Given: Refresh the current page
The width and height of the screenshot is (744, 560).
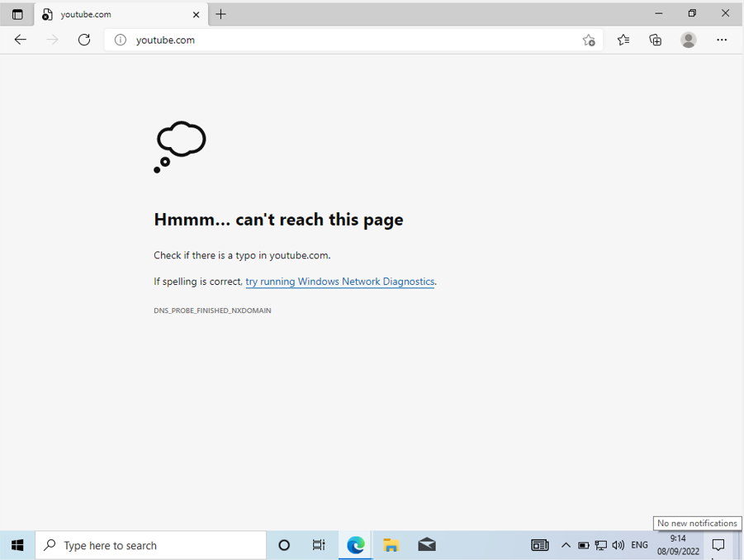Looking at the screenshot, I should pos(84,40).
